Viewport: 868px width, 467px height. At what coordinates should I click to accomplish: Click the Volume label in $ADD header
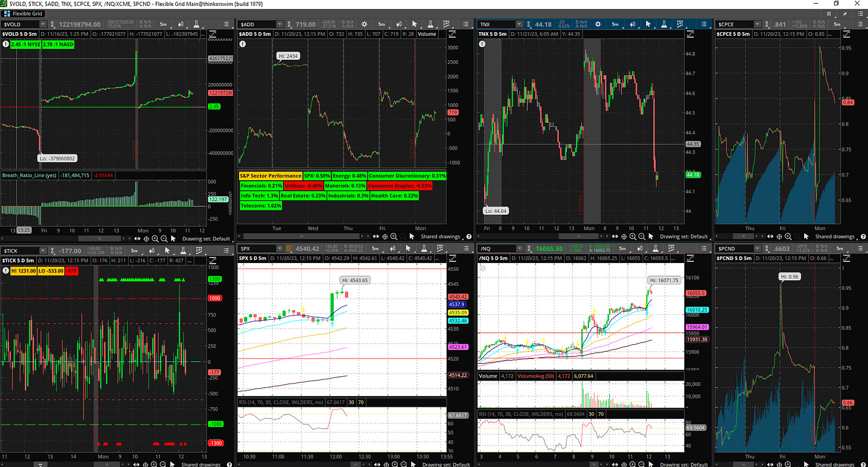coord(426,34)
